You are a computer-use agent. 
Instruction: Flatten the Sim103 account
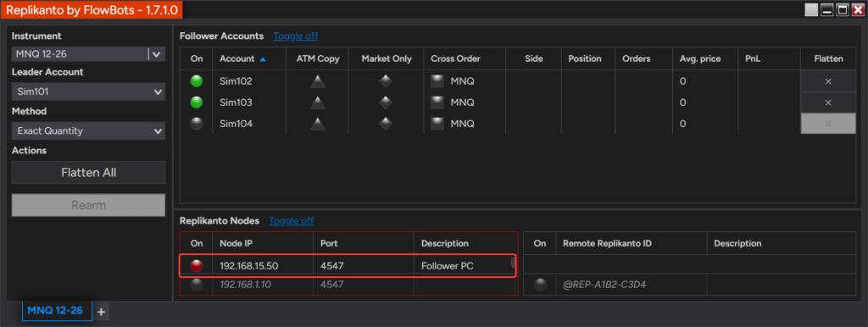click(x=828, y=103)
